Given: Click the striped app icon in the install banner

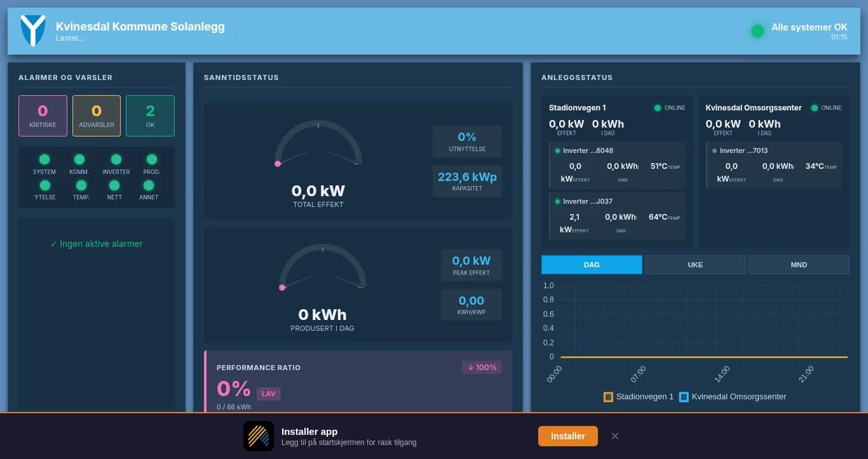Looking at the screenshot, I should 258,436.
